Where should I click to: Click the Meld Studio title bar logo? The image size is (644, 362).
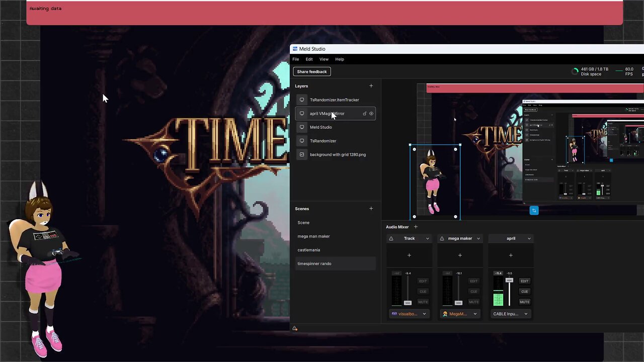295,49
